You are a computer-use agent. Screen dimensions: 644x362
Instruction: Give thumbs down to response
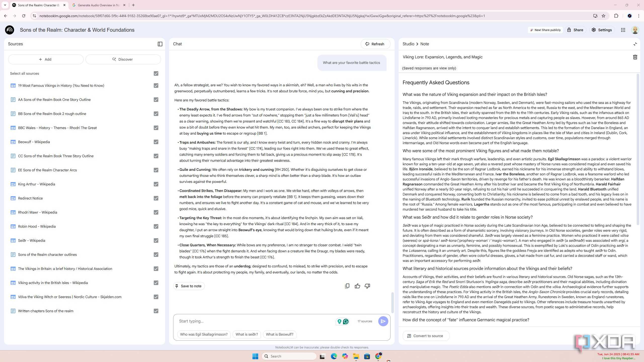(x=367, y=286)
